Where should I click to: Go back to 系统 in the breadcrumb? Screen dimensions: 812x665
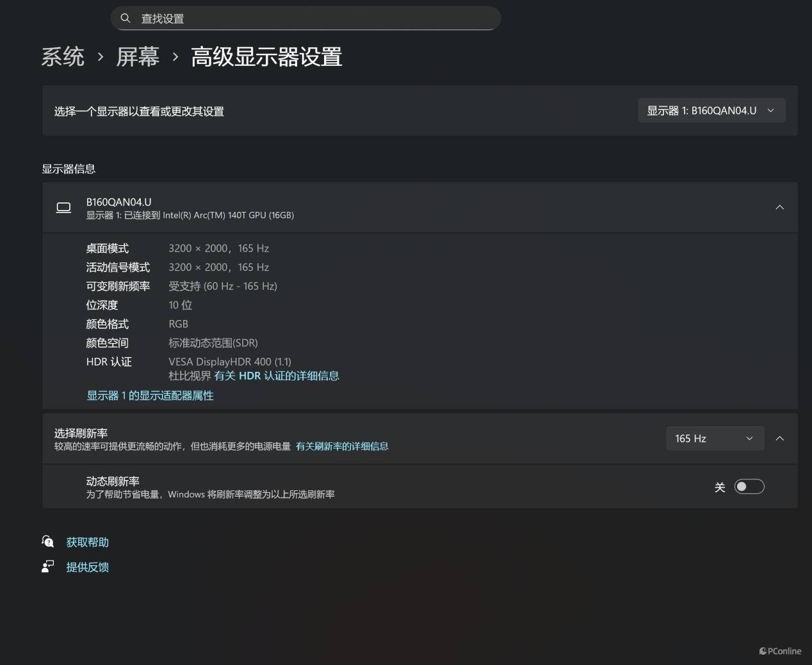(x=63, y=57)
